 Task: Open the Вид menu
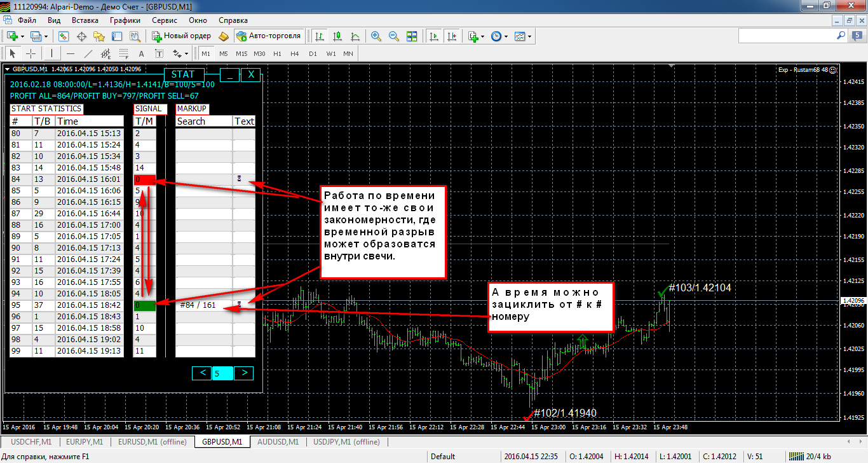[x=54, y=20]
